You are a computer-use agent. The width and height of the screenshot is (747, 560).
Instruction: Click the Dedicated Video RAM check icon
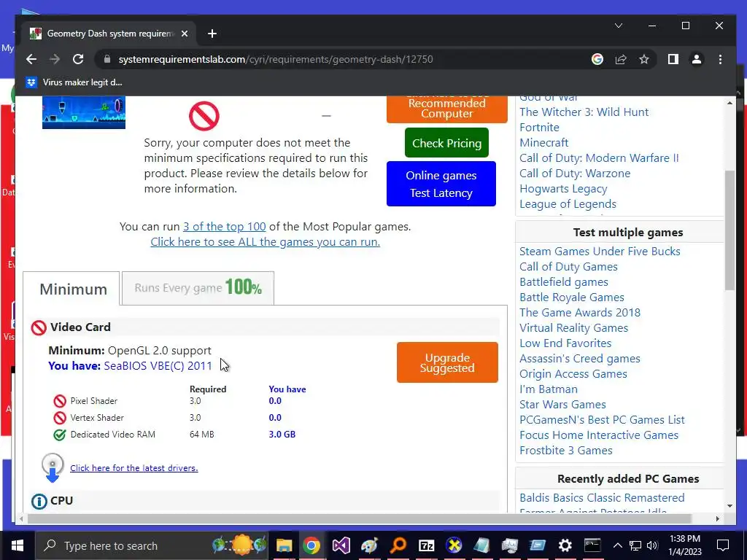tap(60, 435)
